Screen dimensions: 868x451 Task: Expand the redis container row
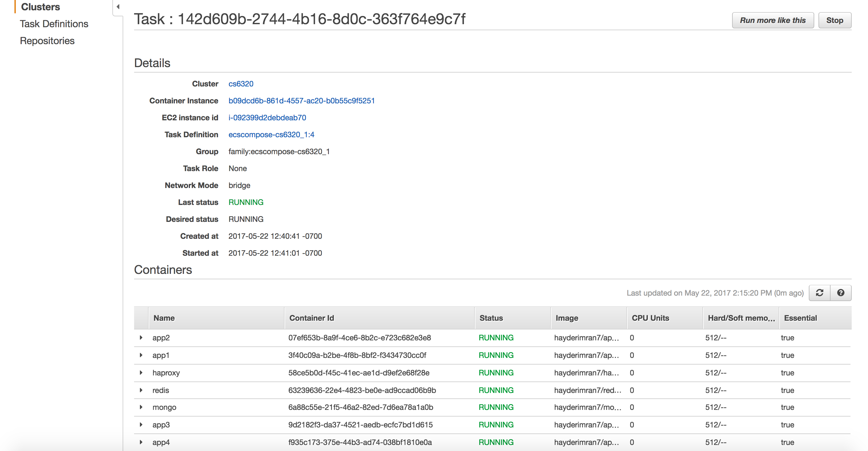click(x=141, y=390)
